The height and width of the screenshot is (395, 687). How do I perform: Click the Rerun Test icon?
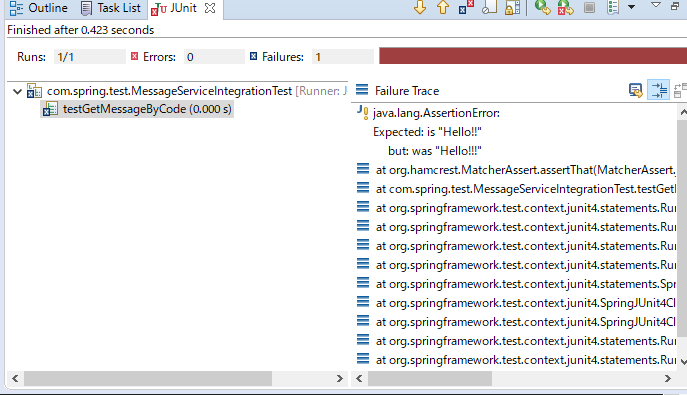coord(543,7)
